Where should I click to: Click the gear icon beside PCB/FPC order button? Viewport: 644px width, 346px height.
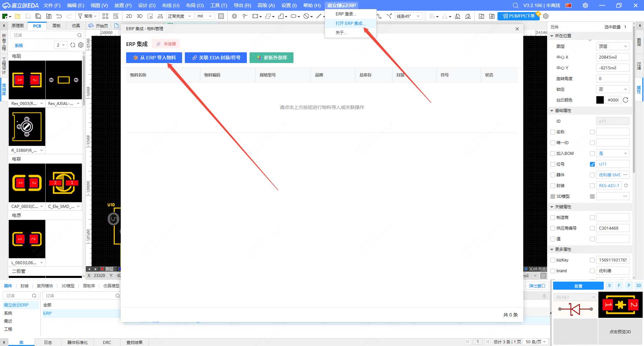[546, 16]
